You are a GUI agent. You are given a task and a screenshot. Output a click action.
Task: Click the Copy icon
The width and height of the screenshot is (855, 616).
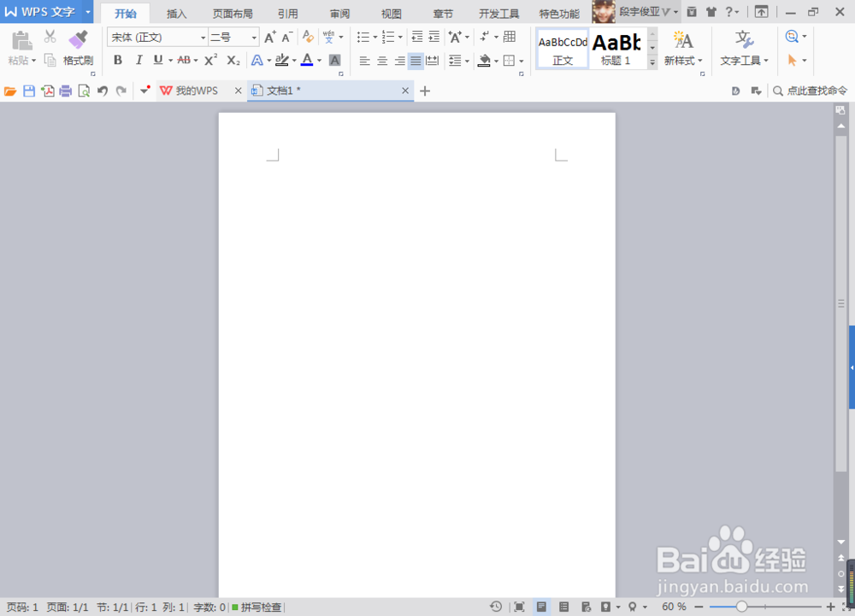50,60
